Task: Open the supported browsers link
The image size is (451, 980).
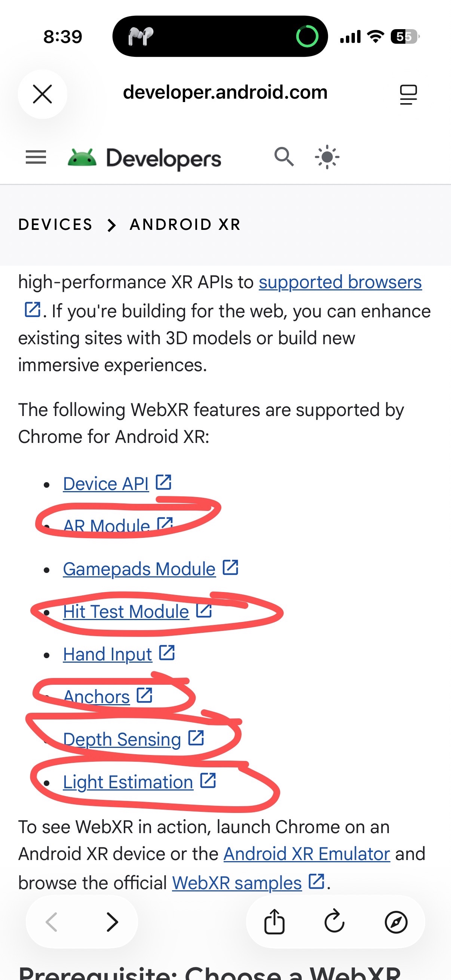Action: tap(340, 282)
